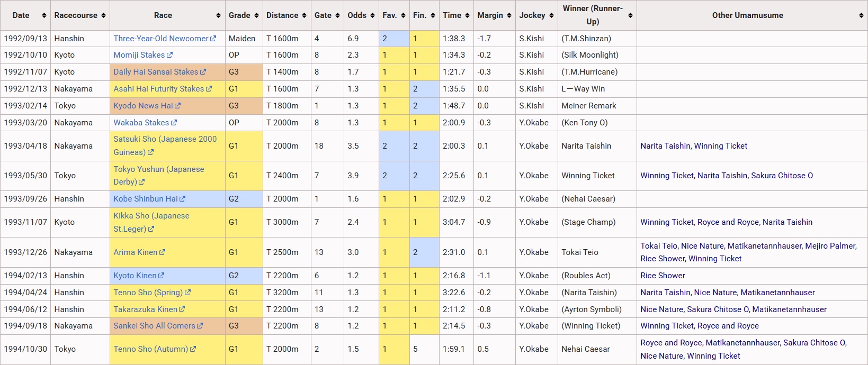This screenshot has height=365, width=868.
Task: Sort by Distance using header arrows
Action: pos(305,15)
